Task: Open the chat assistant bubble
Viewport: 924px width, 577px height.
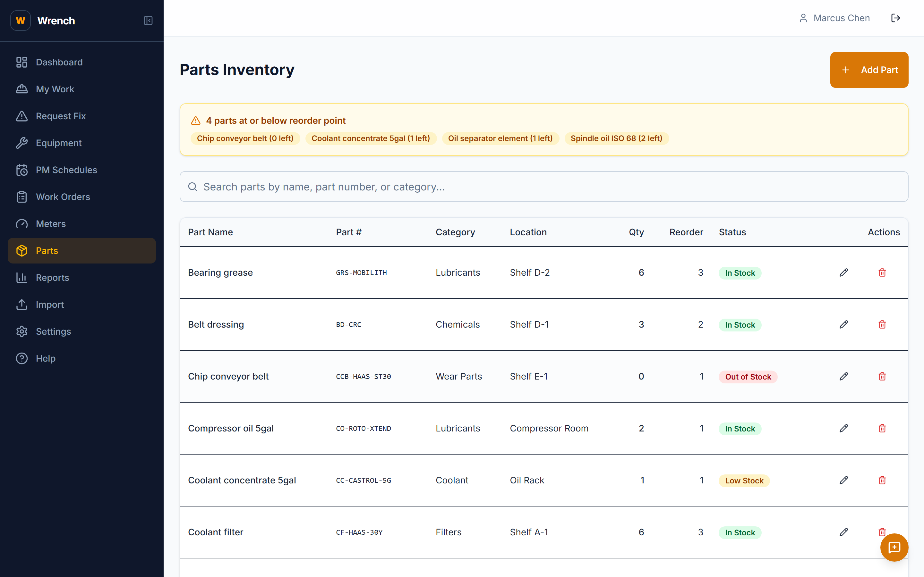Action: (x=894, y=547)
